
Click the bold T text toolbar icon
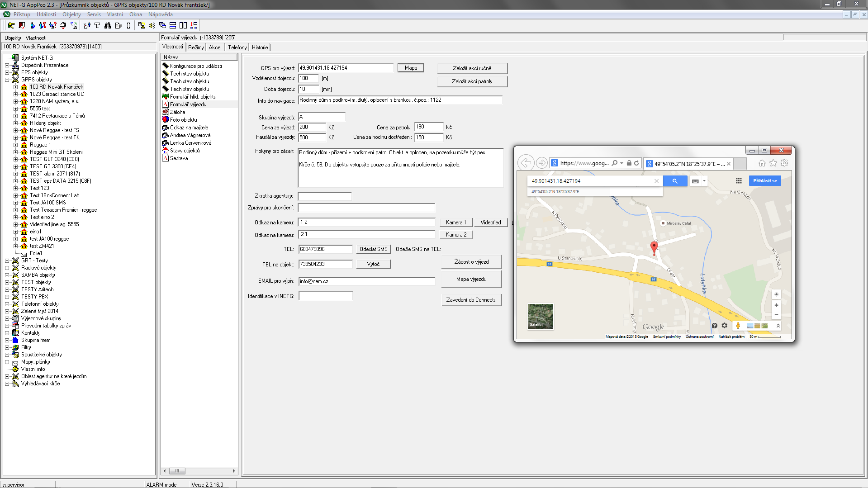[x=97, y=25]
